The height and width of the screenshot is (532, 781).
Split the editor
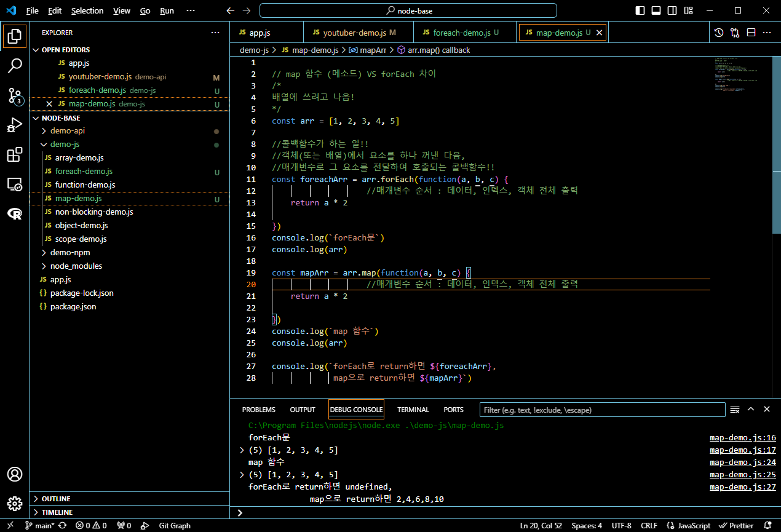[x=751, y=33]
